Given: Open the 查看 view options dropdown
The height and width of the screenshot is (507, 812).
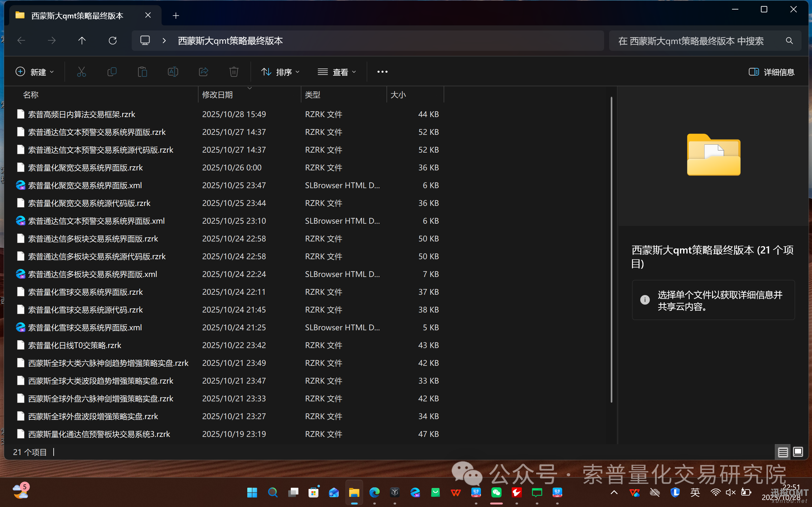Looking at the screenshot, I should click(x=337, y=72).
